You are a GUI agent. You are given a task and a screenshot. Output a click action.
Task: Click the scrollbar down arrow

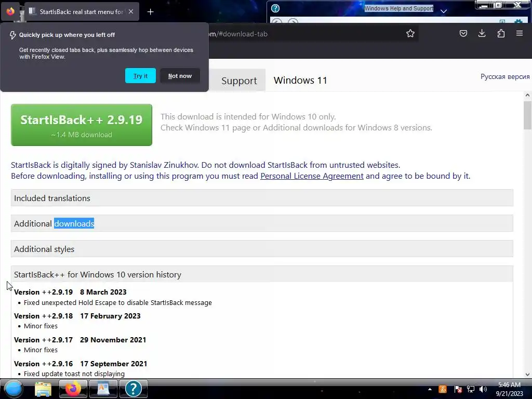point(527,374)
